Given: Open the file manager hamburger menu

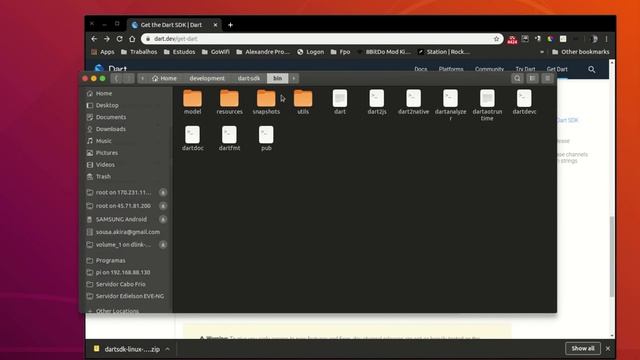Looking at the screenshot, I should [x=548, y=78].
